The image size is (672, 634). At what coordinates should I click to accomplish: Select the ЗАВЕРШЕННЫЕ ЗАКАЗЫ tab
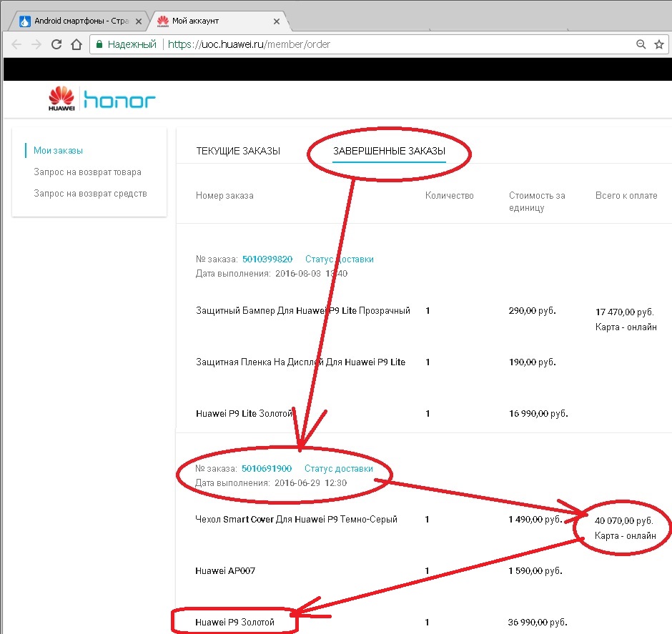click(x=389, y=151)
